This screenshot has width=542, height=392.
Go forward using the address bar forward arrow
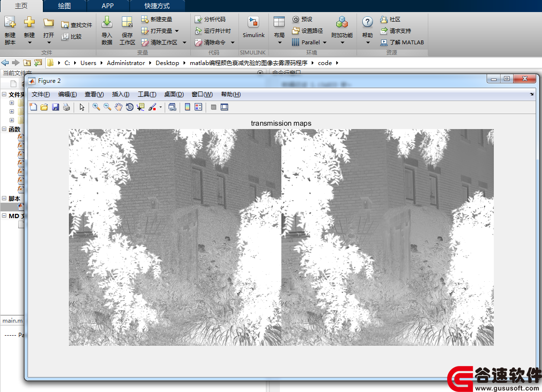pos(15,63)
